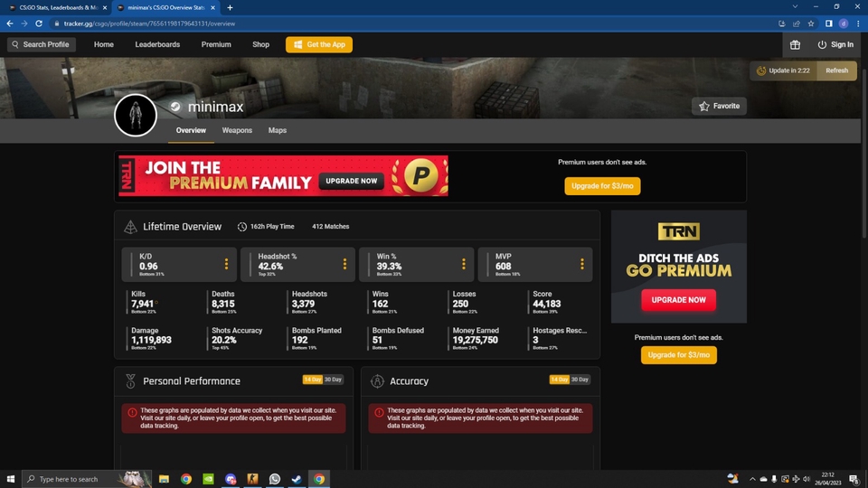Bookmark this page with star icon

pos(811,23)
